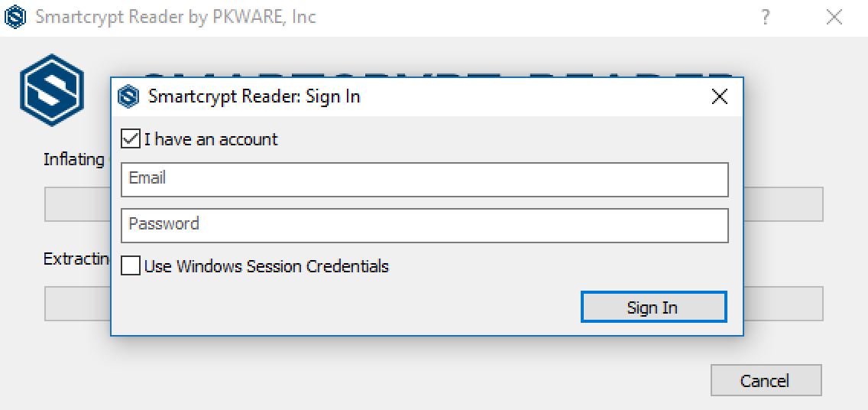The height and width of the screenshot is (410, 868).
Task: Click the Inflating label text
Action: pyautogui.click(x=74, y=159)
